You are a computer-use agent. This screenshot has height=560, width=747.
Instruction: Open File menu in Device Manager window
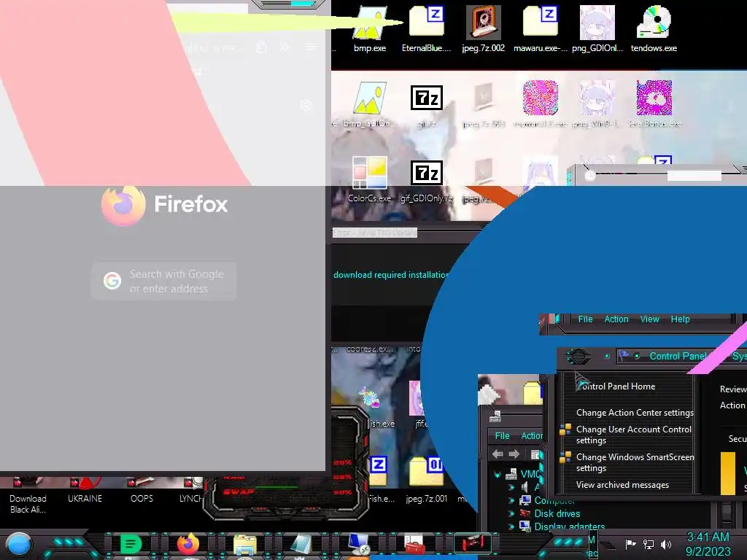click(502, 436)
